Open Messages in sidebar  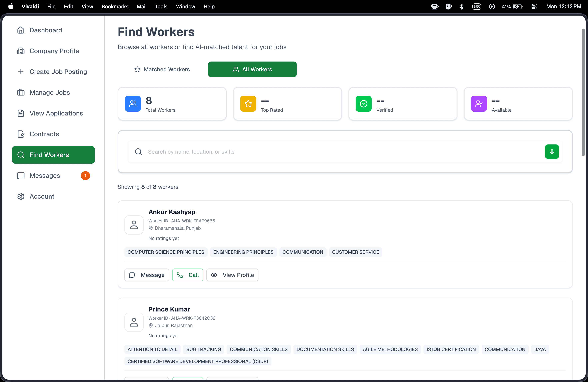pos(53,175)
